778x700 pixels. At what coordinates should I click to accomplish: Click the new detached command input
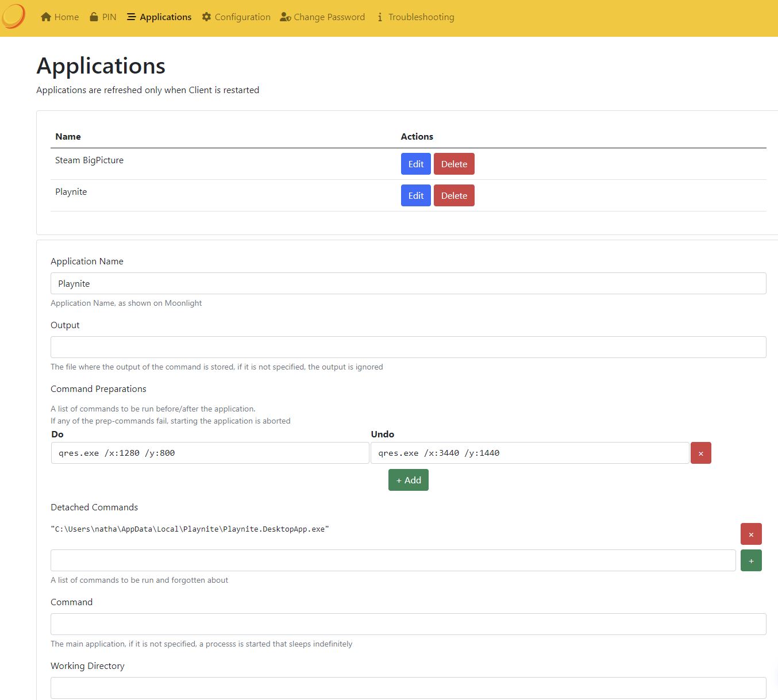(393, 560)
